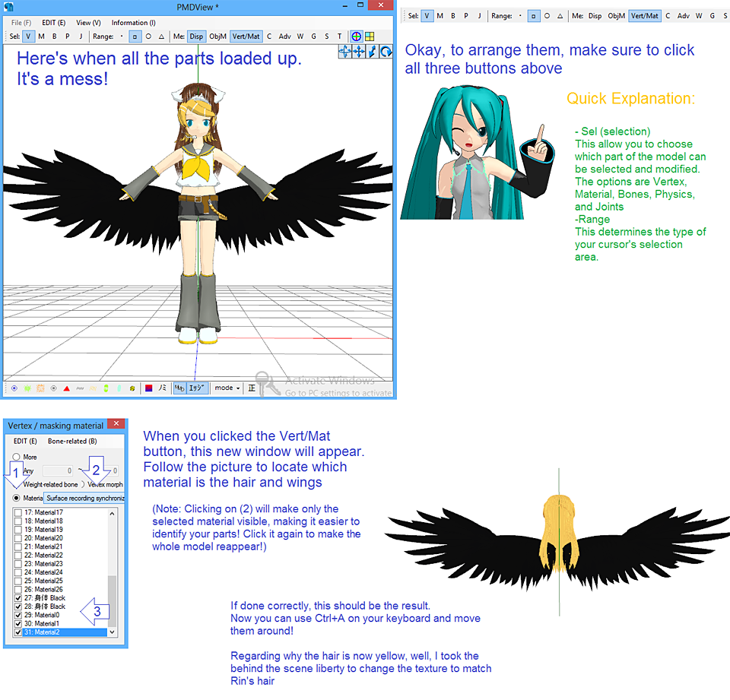
Task: Choose square range selection in PMDView toolbar
Action: point(135,36)
